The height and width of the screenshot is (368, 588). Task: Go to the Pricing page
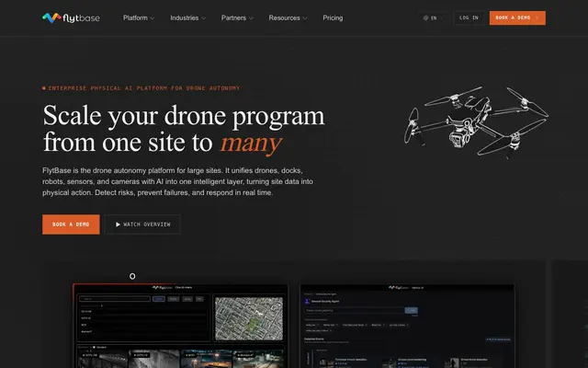(333, 18)
